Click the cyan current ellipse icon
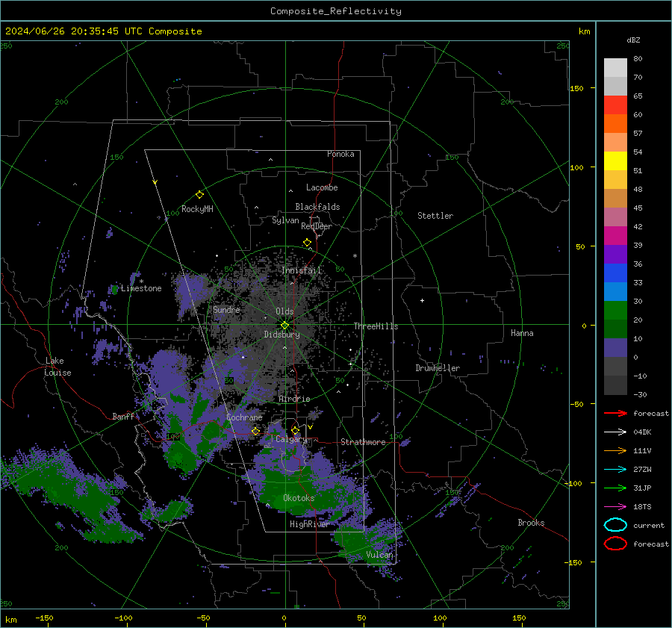This screenshot has height=628, width=672. pos(615,525)
